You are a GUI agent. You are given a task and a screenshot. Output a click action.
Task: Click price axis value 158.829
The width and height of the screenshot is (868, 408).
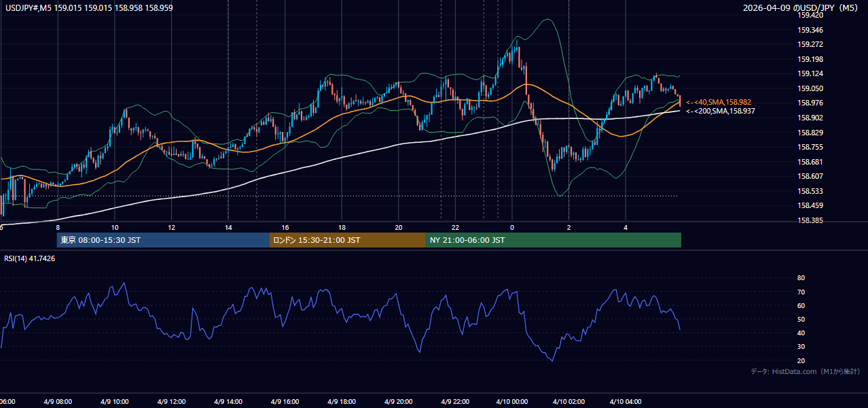click(811, 133)
